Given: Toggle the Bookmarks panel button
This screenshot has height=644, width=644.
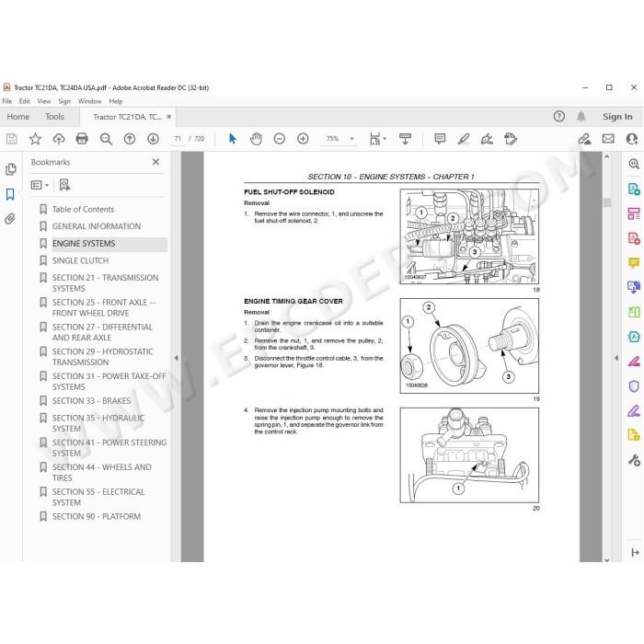Looking at the screenshot, I should (10, 194).
